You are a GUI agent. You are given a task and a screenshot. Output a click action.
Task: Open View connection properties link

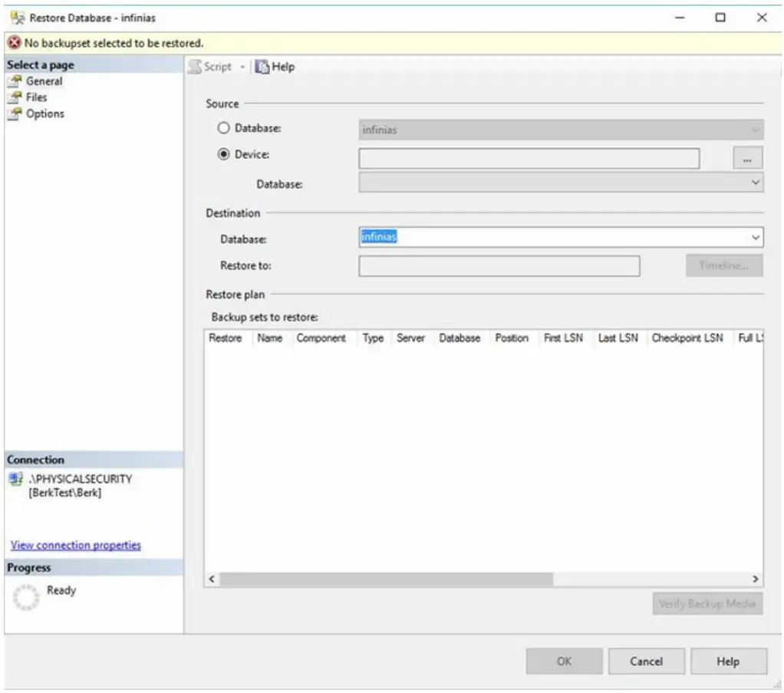[x=76, y=546]
